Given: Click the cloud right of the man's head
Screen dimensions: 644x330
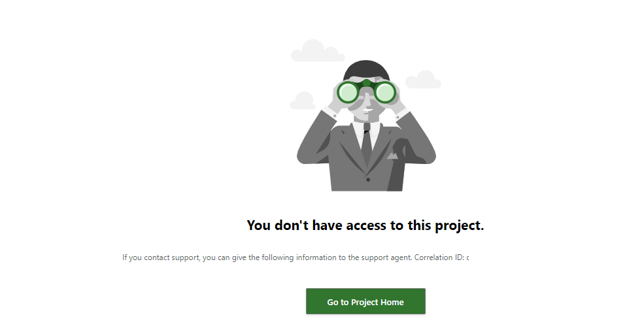Looking at the screenshot, I should (423, 79).
